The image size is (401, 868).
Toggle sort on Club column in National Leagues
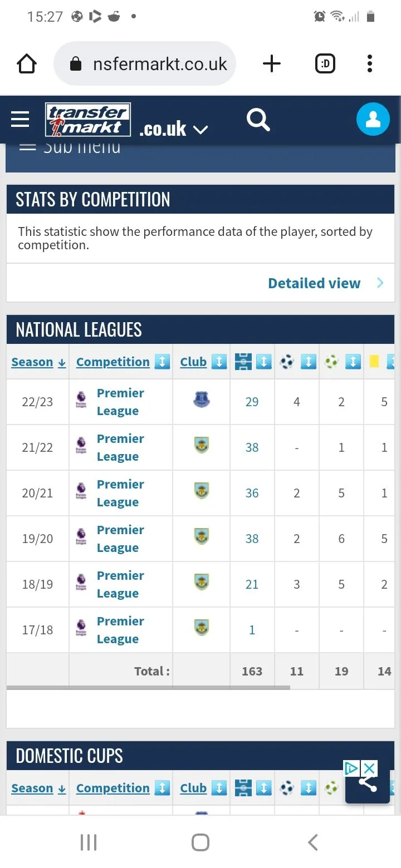click(x=219, y=362)
